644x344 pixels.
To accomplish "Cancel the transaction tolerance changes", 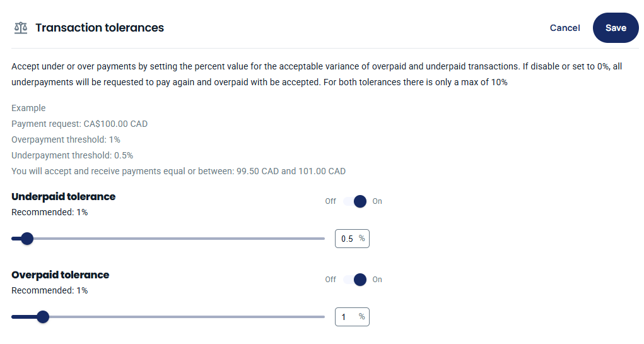I will click(565, 28).
